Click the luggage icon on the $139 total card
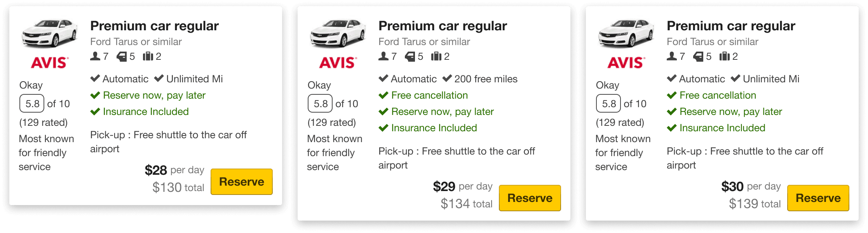Screen dimensions: 868x233 (x=725, y=56)
